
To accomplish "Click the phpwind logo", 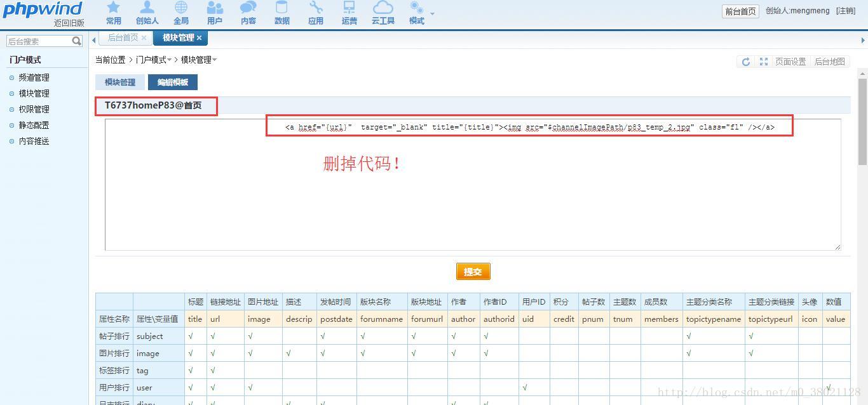I will pyautogui.click(x=42, y=9).
